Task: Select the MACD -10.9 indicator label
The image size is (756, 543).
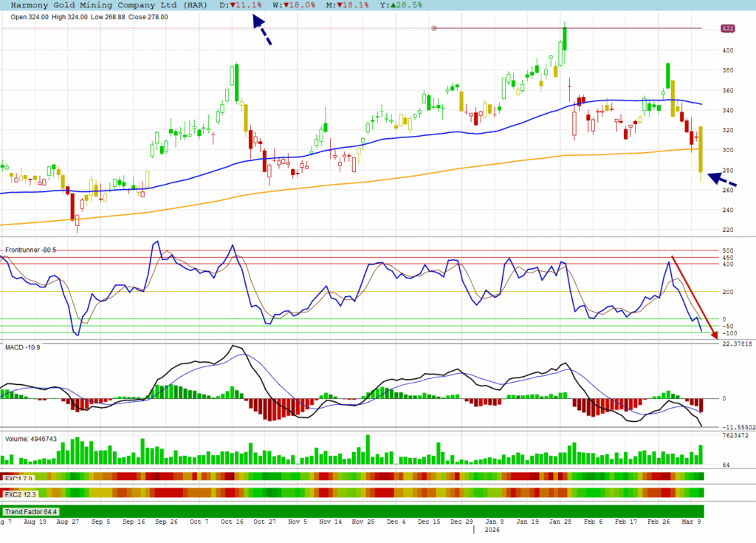Action: point(22,346)
